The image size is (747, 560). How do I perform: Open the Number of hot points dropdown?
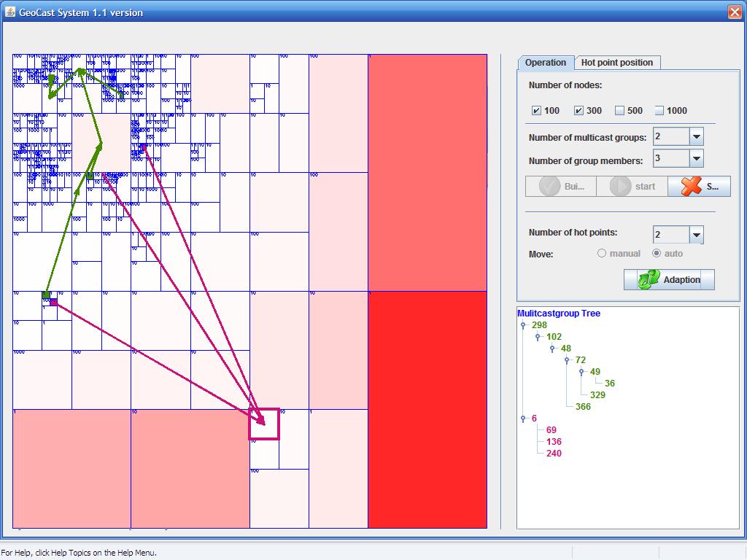click(x=696, y=235)
